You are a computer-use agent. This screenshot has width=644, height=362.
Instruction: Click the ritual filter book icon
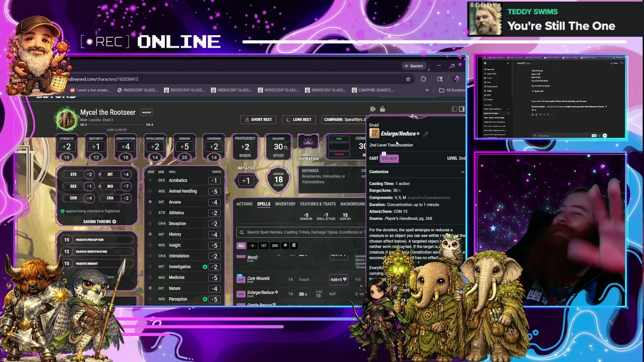[x=294, y=245]
